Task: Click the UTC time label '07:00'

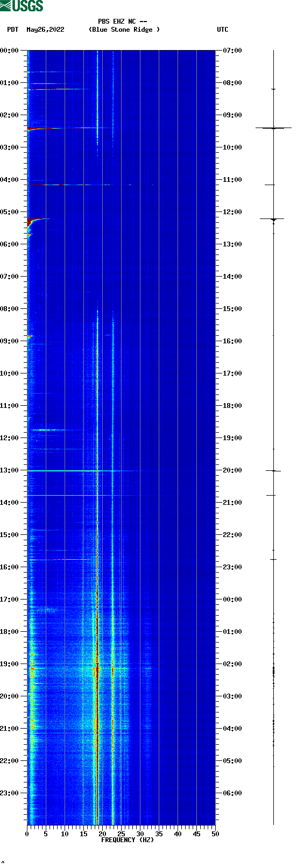Action: pyautogui.click(x=232, y=51)
